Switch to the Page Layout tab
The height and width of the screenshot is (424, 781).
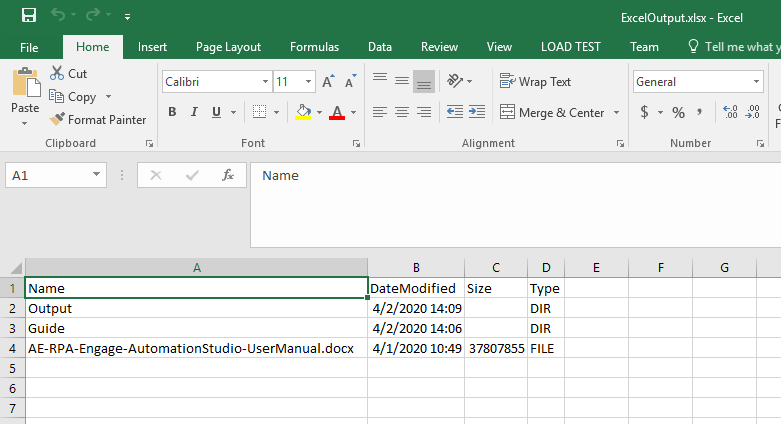tap(228, 47)
